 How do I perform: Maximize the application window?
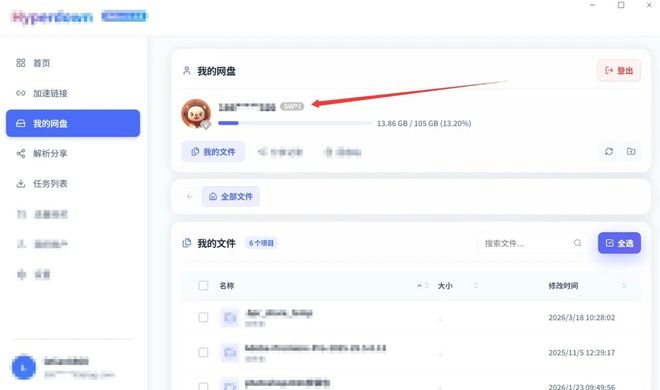click(621, 5)
